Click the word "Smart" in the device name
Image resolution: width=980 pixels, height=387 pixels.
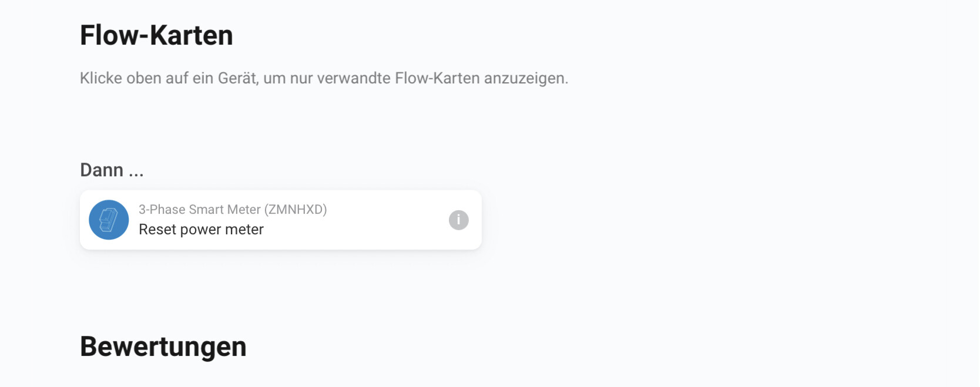(x=206, y=210)
